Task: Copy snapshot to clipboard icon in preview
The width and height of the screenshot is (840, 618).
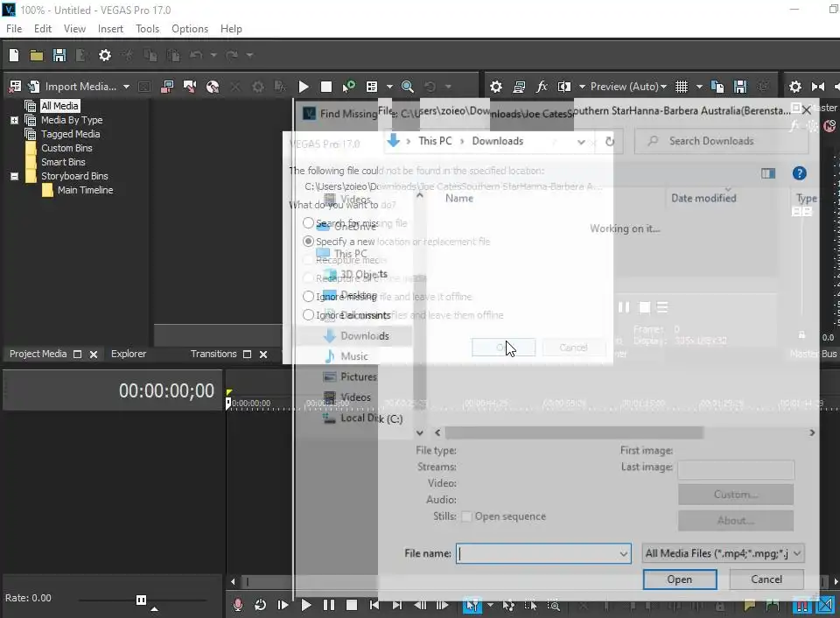Action: click(717, 87)
